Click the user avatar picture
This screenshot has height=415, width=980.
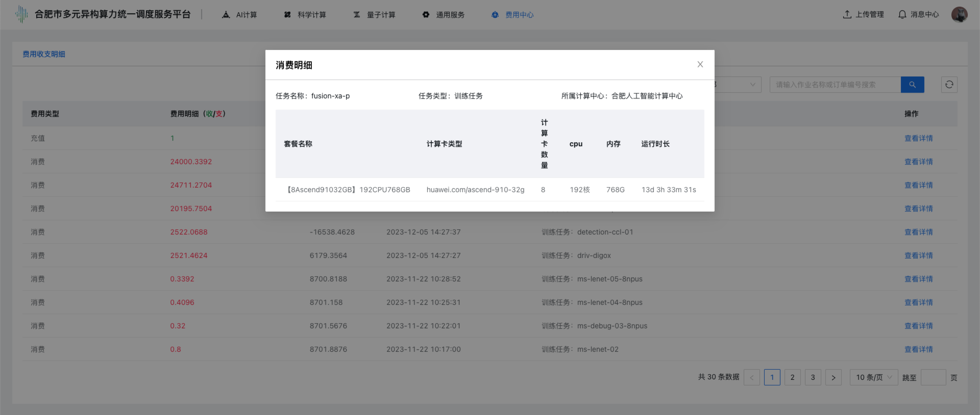pos(959,14)
